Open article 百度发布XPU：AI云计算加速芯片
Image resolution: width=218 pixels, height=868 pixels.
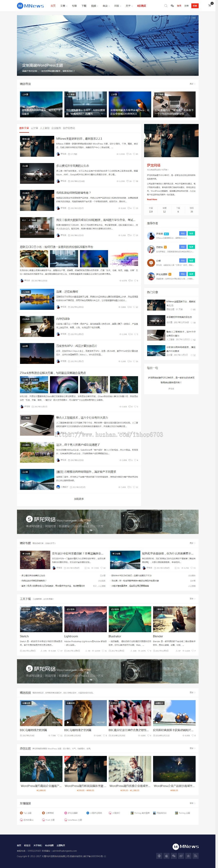pyautogui.click(x=77, y=346)
